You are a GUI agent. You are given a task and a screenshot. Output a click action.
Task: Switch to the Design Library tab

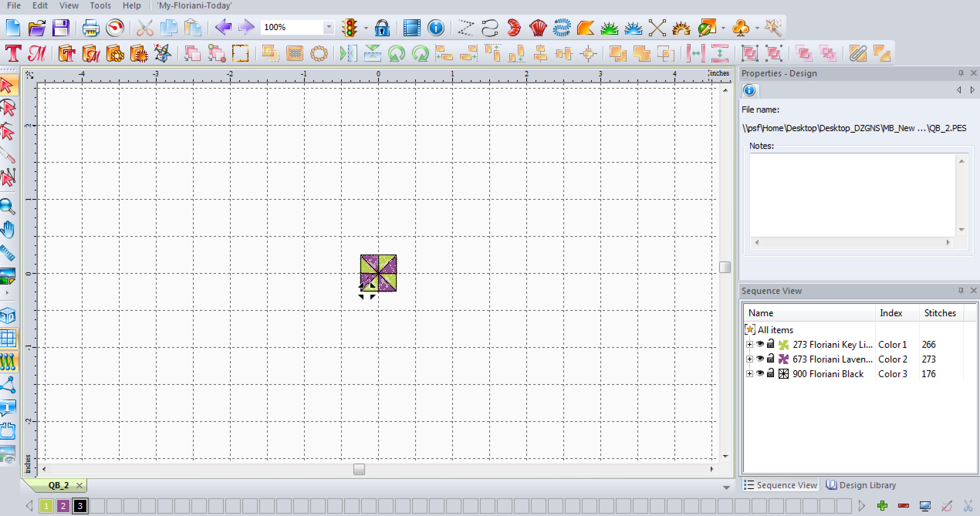(861, 485)
